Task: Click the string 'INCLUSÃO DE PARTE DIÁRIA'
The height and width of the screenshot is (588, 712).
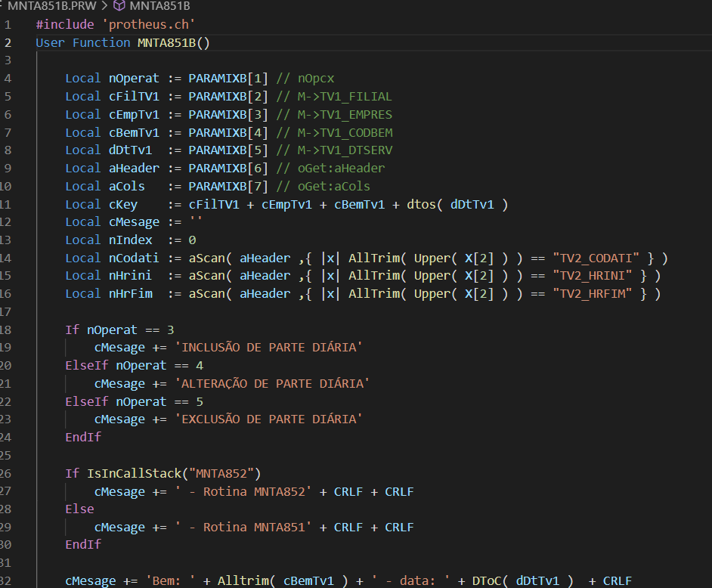Action: click(x=269, y=348)
